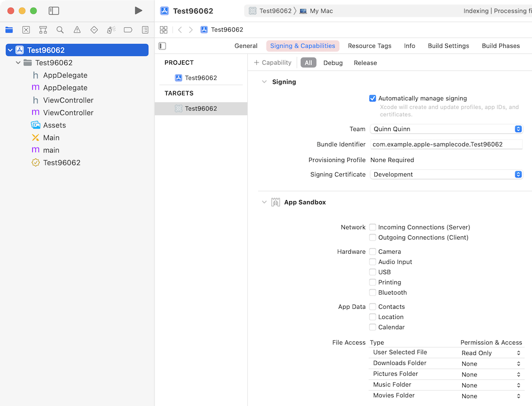Viewport: 532px width, 406px height.
Task: Open the ViewController implementation file
Action: point(68,113)
